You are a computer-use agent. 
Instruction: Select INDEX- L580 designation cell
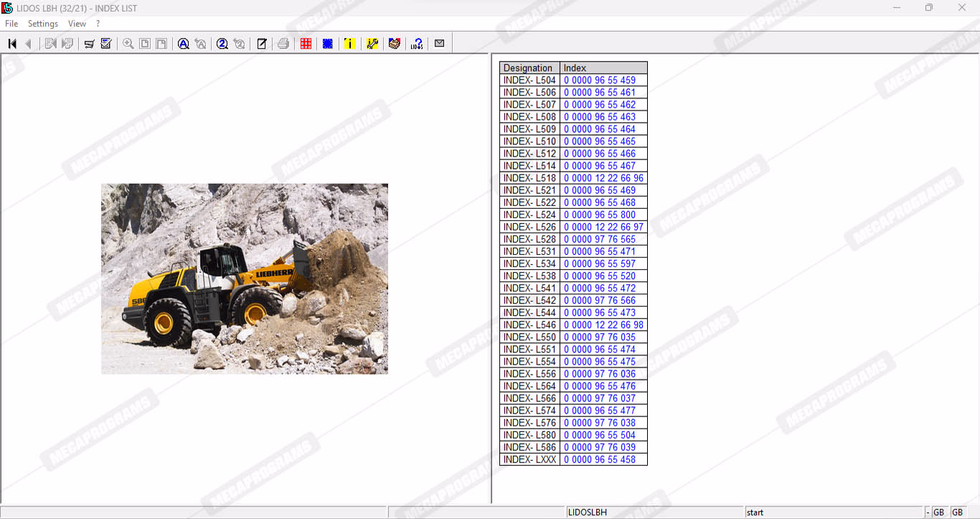coord(530,435)
